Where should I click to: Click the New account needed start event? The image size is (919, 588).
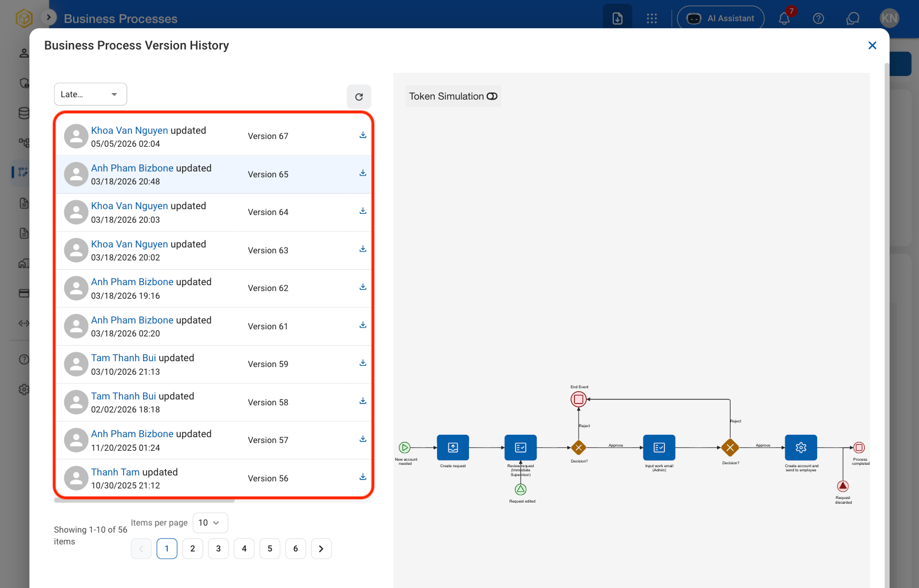[x=405, y=448]
